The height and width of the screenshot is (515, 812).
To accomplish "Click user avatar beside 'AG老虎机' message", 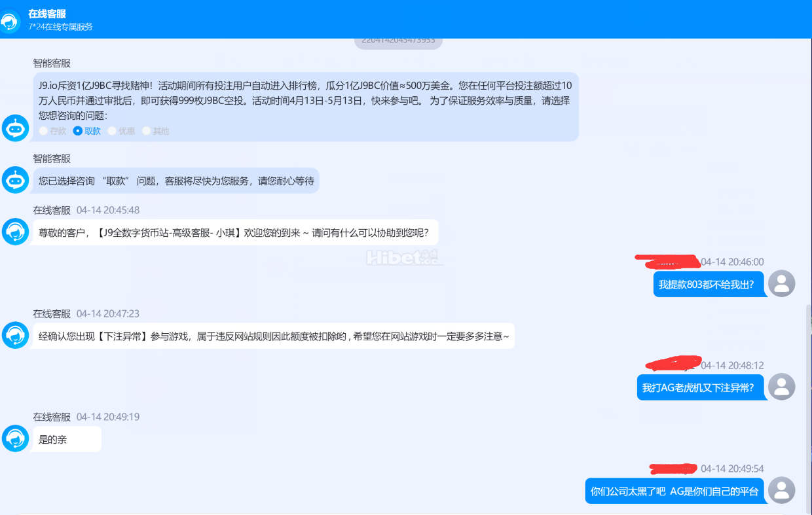I will click(781, 387).
